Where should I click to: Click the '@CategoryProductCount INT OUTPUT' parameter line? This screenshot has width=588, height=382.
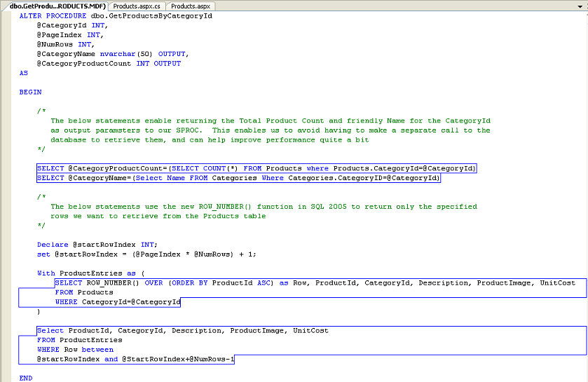click(109, 64)
